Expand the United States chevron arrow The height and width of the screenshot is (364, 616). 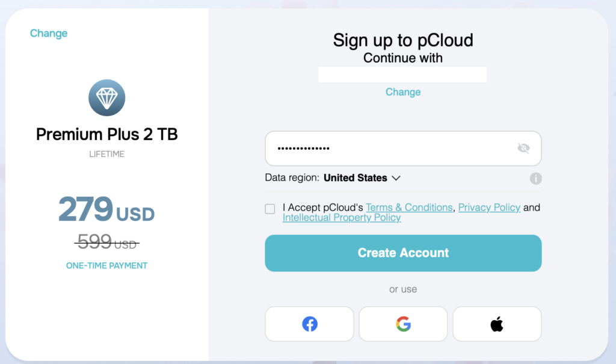[x=396, y=178]
